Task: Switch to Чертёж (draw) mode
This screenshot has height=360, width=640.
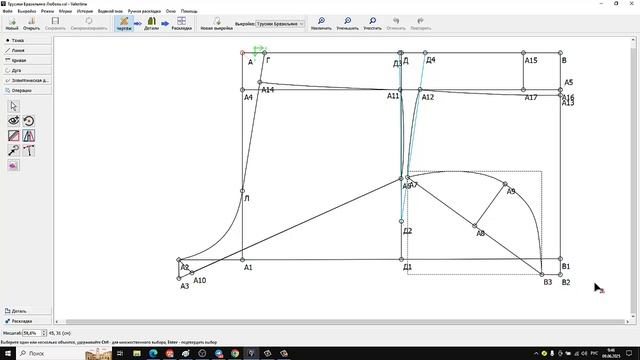Action: pos(124,23)
